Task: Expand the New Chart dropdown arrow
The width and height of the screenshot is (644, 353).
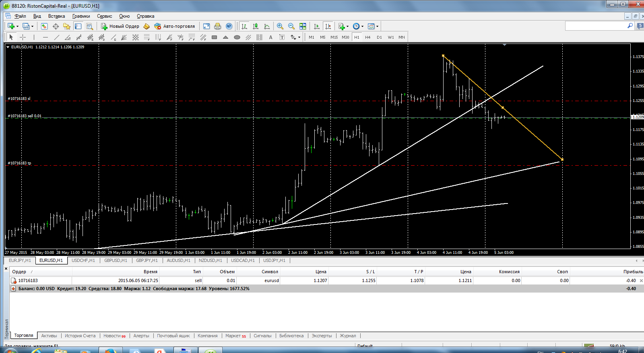Action: point(17,26)
